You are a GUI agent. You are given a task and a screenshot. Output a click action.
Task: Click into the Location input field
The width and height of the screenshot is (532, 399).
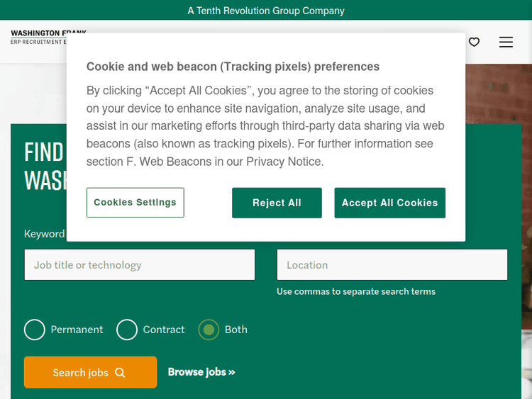pyautogui.click(x=392, y=265)
